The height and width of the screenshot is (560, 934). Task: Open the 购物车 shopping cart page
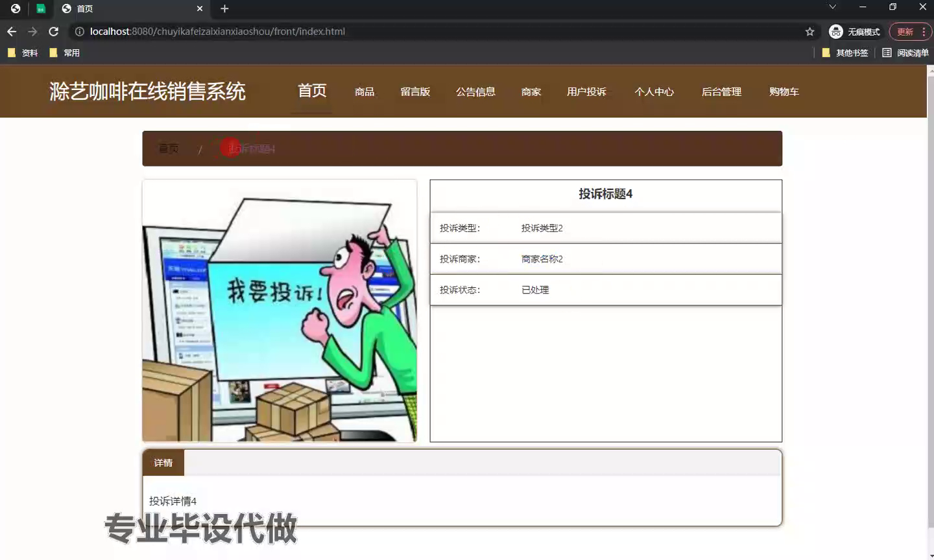click(784, 92)
